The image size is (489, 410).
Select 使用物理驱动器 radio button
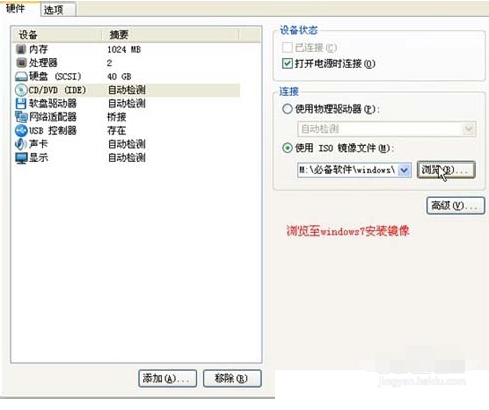287,109
